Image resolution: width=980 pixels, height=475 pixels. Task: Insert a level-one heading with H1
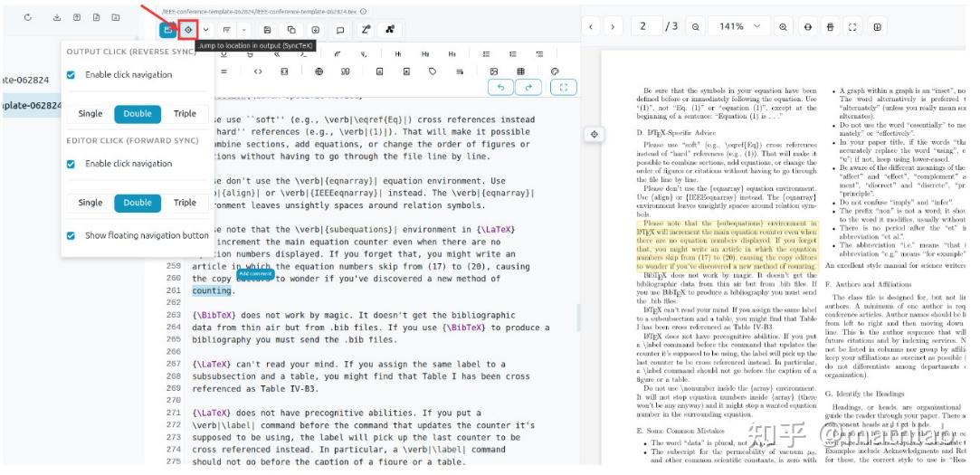point(398,54)
